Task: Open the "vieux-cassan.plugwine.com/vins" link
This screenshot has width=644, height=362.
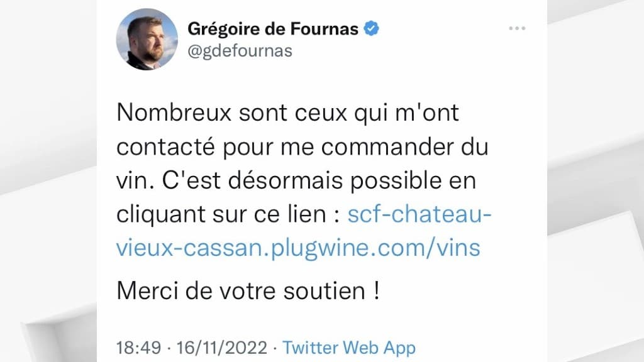Action: pyautogui.click(x=298, y=248)
